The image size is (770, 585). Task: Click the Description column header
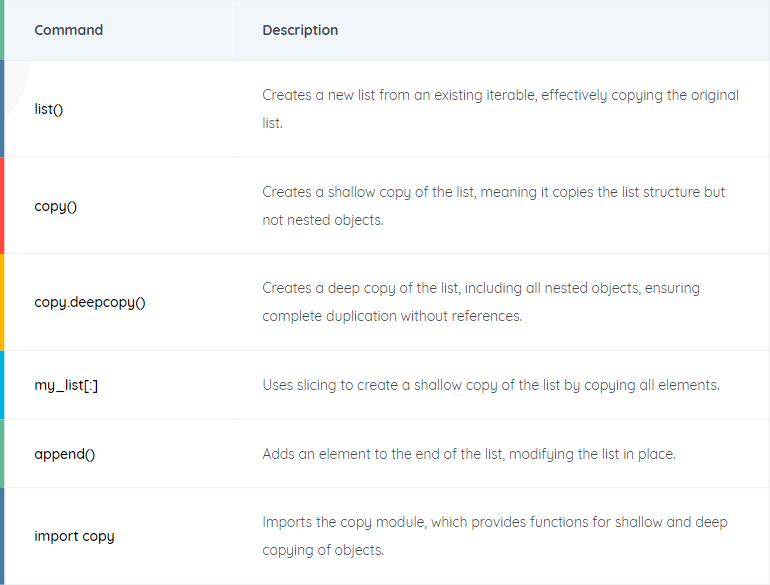click(300, 30)
